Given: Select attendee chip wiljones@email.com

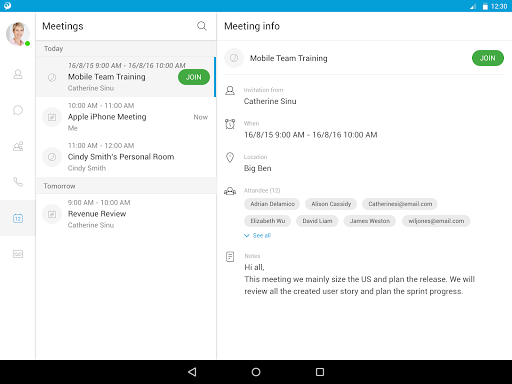Looking at the screenshot, I should pyautogui.click(x=436, y=221).
